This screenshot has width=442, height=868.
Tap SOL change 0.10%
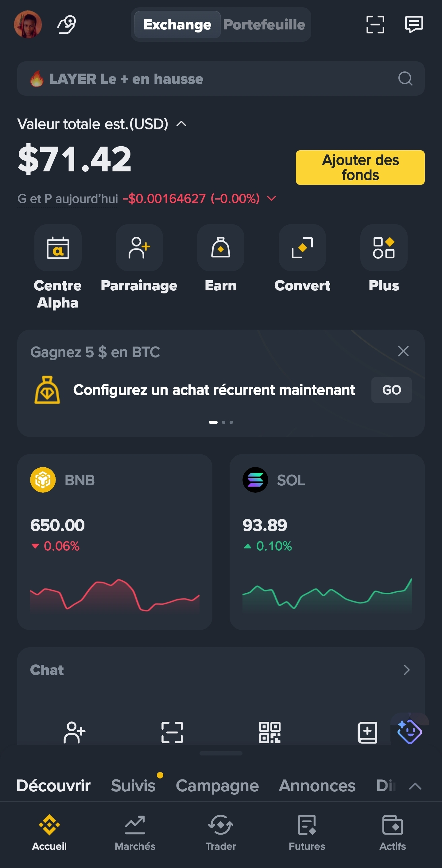(x=268, y=546)
